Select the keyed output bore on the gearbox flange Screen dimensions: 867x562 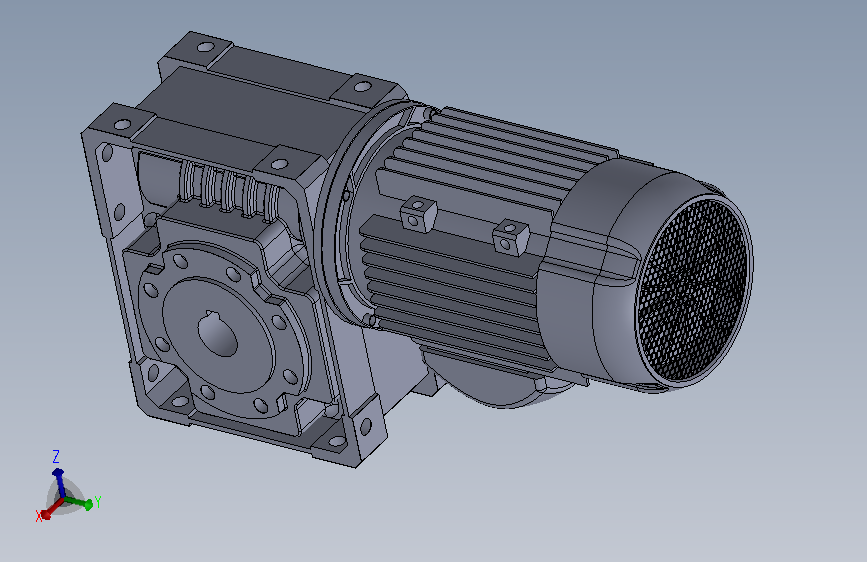point(218,334)
